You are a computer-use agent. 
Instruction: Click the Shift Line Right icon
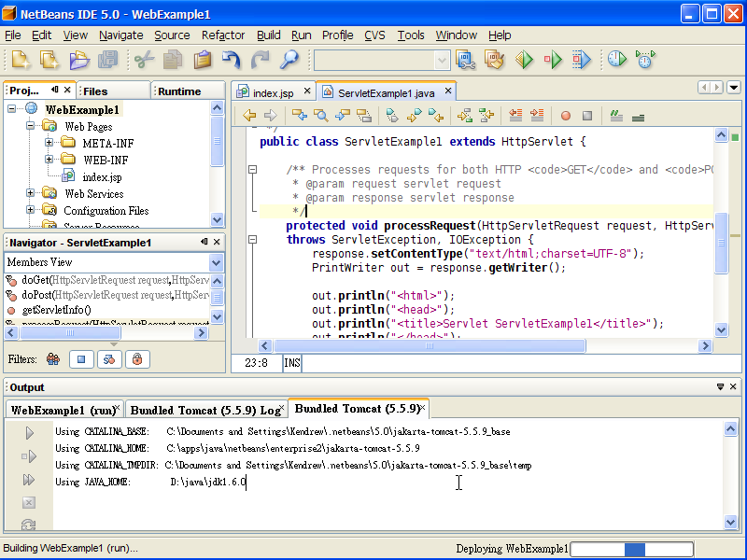tap(537, 115)
